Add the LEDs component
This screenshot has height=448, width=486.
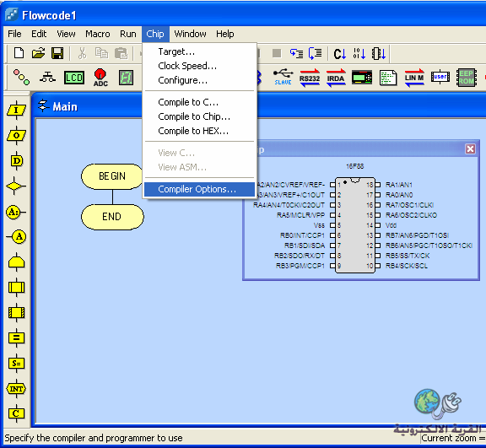[21, 77]
